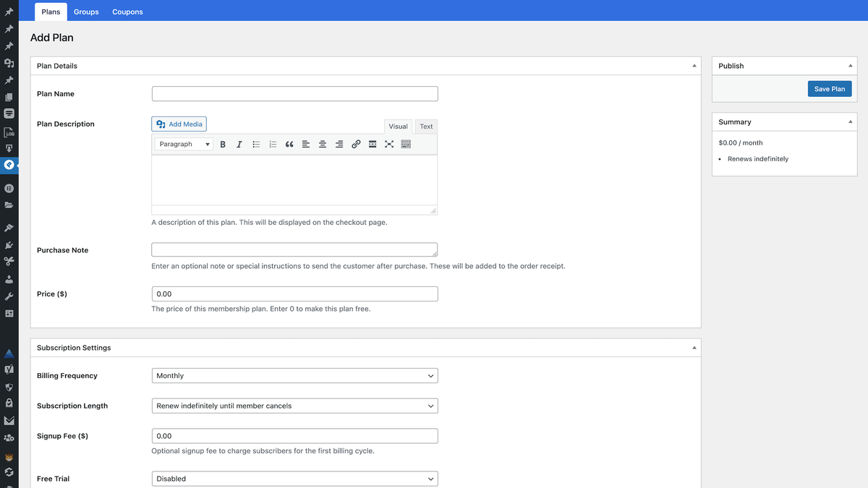Toggle the editor kitchen sink toolbar
The height and width of the screenshot is (488, 868).
pos(406,144)
